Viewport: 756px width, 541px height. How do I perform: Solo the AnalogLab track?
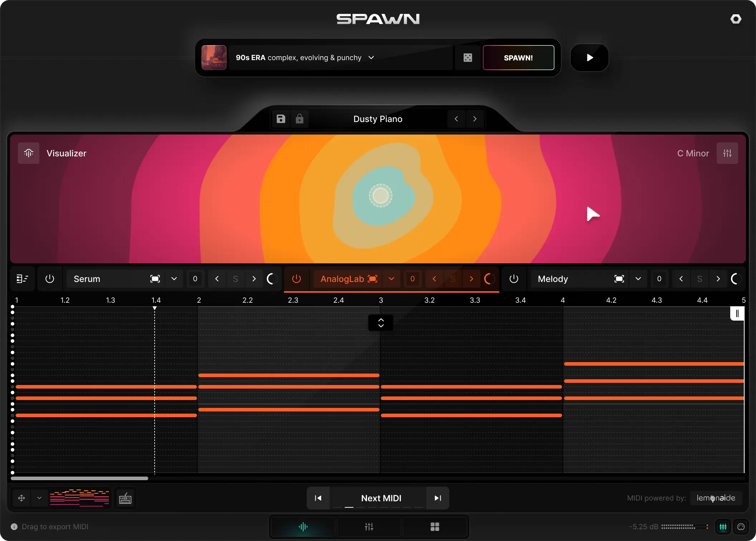pyautogui.click(x=453, y=279)
